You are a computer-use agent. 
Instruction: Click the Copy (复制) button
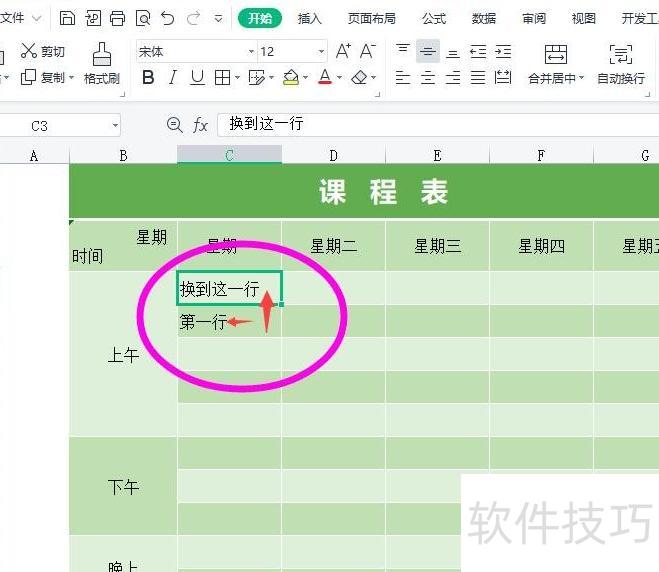pos(43,77)
